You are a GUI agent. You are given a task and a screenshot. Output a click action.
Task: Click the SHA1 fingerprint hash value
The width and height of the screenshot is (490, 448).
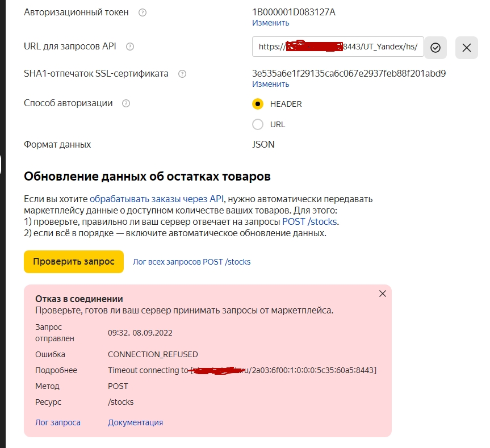(349, 73)
